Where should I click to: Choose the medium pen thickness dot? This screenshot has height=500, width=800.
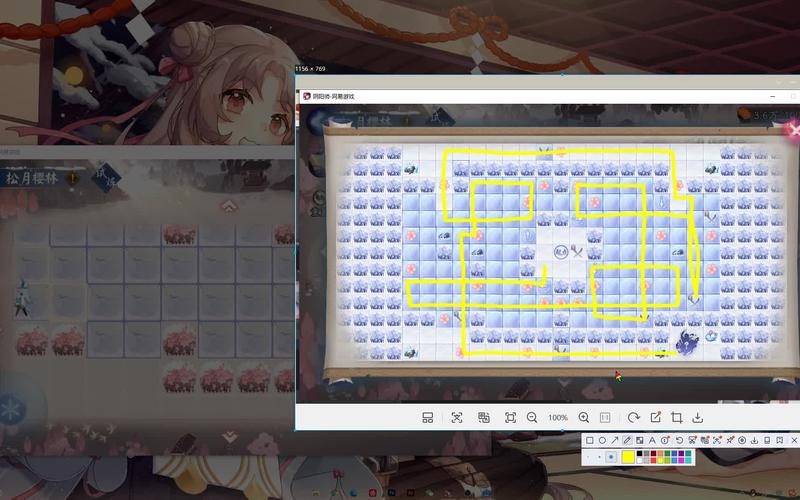(599, 457)
